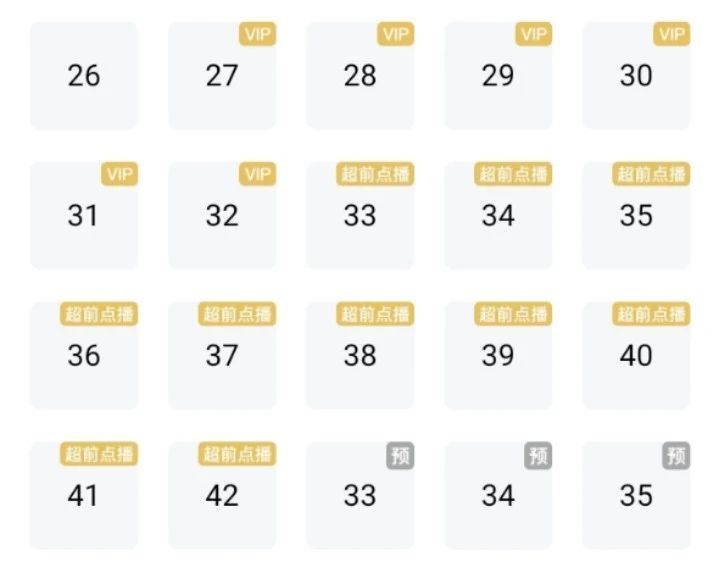
Task: Choose episode 39
Action: (498, 356)
